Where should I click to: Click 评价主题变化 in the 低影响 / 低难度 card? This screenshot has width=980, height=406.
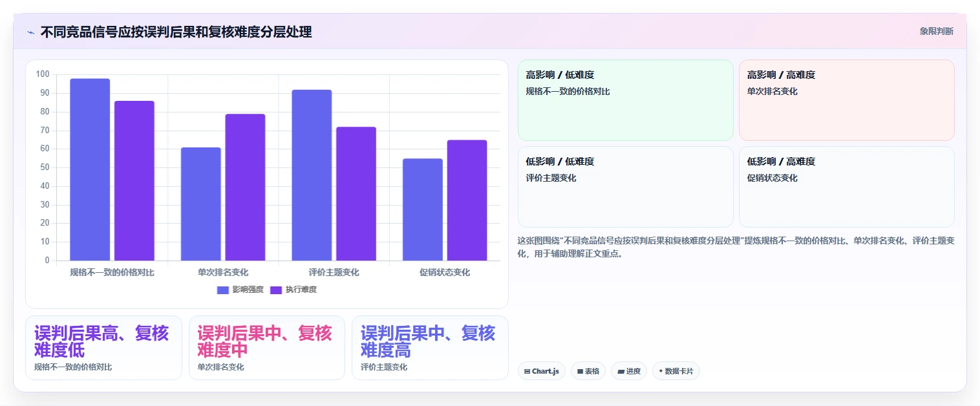551,178
